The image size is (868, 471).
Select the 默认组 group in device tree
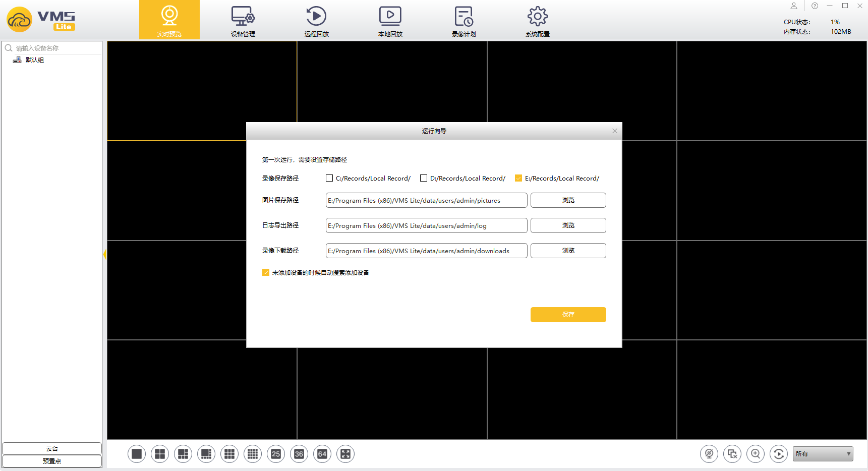click(x=35, y=60)
